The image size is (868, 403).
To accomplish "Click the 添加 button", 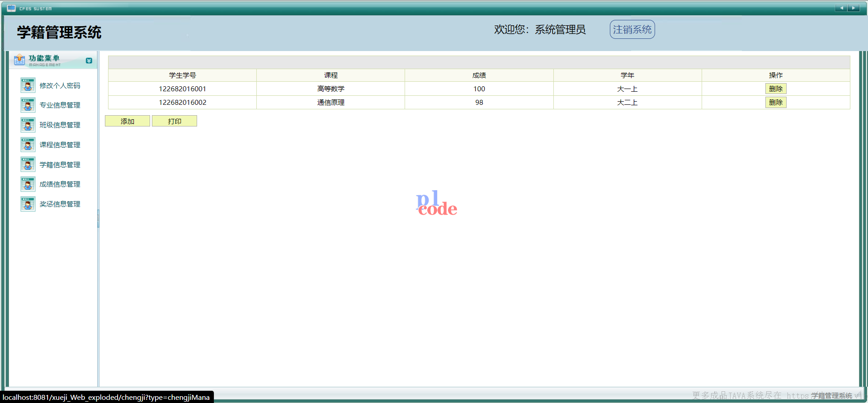I will pyautogui.click(x=127, y=121).
